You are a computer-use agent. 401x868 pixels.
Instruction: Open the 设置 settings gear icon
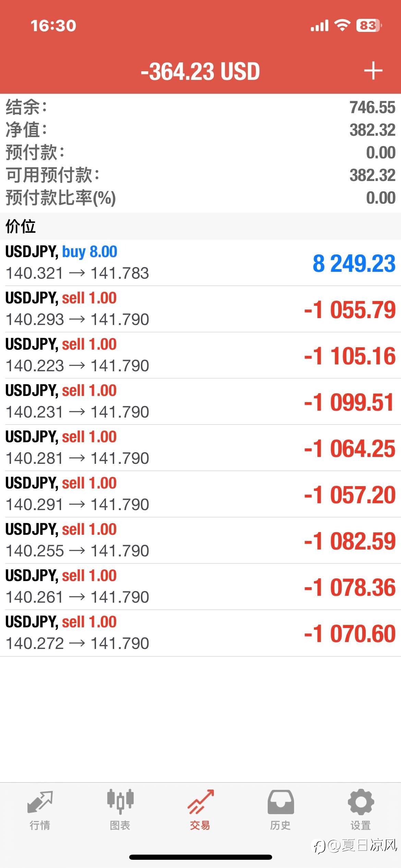coord(361,802)
